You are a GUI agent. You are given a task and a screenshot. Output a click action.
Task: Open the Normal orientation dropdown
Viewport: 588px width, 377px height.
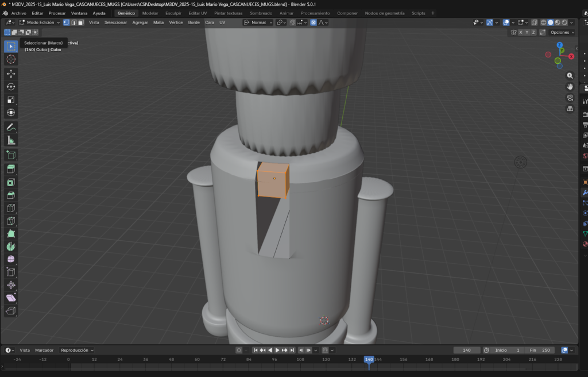257,22
